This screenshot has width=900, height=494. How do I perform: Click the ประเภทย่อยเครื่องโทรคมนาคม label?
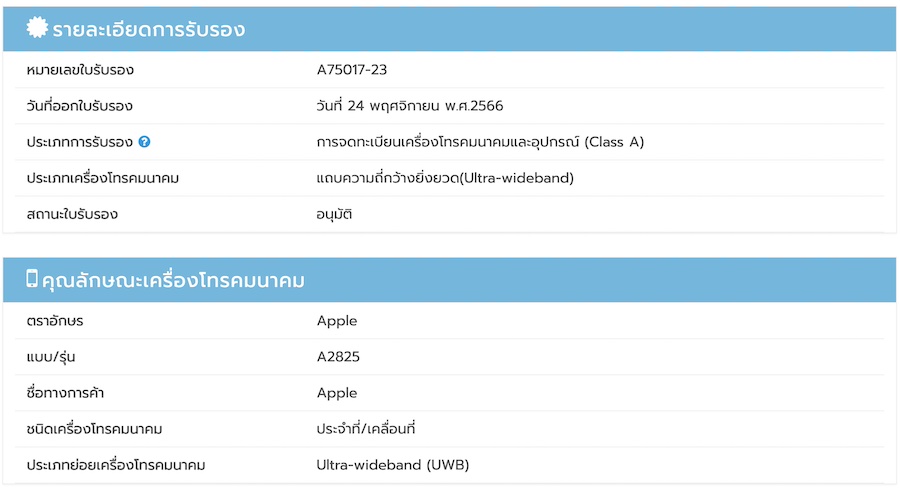116,465
